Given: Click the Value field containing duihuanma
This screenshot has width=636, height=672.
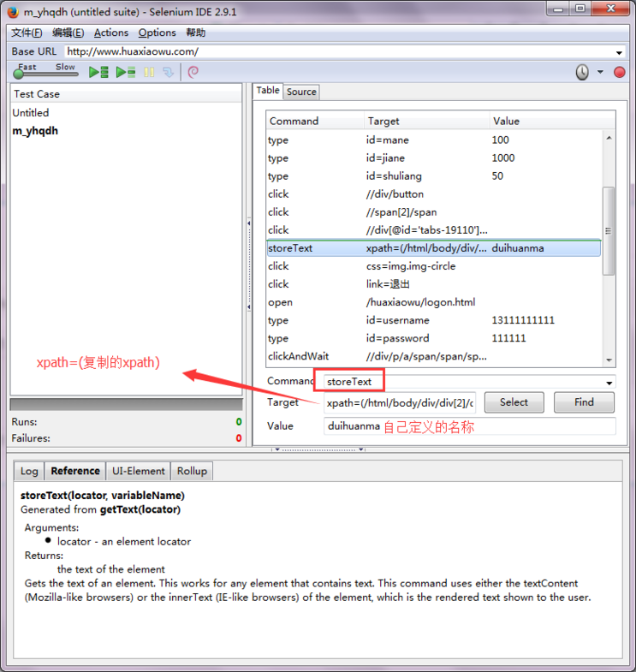Looking at the screenshot, I should point(469,426).
